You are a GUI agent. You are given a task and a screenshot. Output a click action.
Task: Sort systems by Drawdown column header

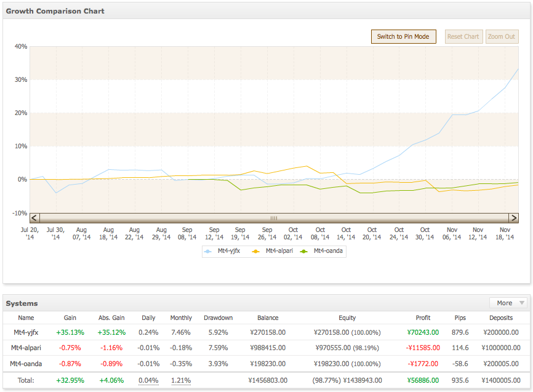point(218,318)
